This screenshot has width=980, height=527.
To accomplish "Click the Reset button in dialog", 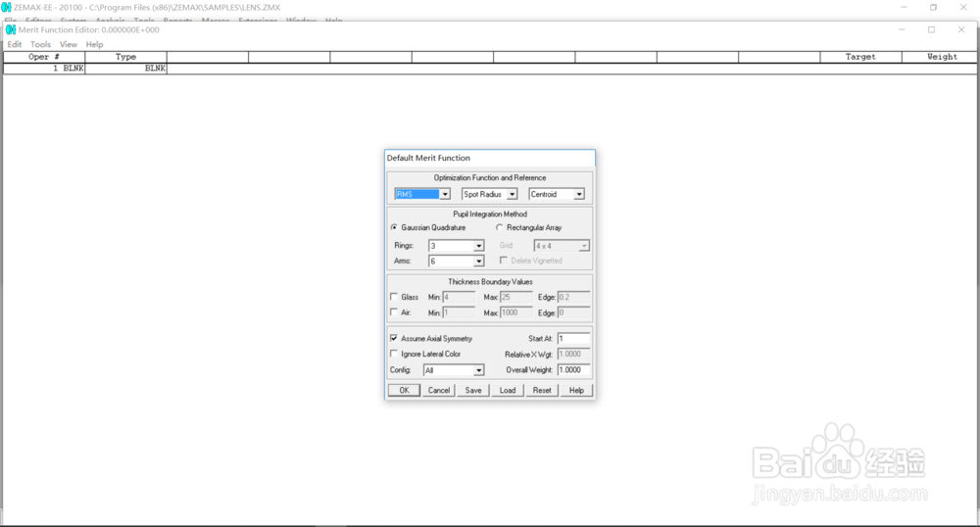I will click(542, 390).
